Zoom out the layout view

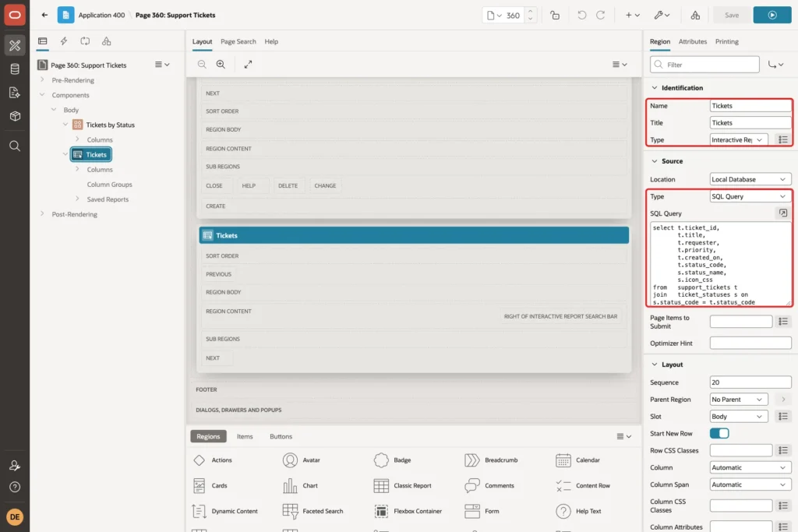(202, 65)
